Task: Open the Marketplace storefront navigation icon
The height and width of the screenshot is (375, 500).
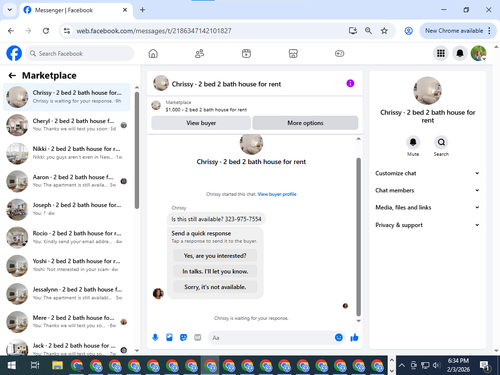Action: point(293,53)
